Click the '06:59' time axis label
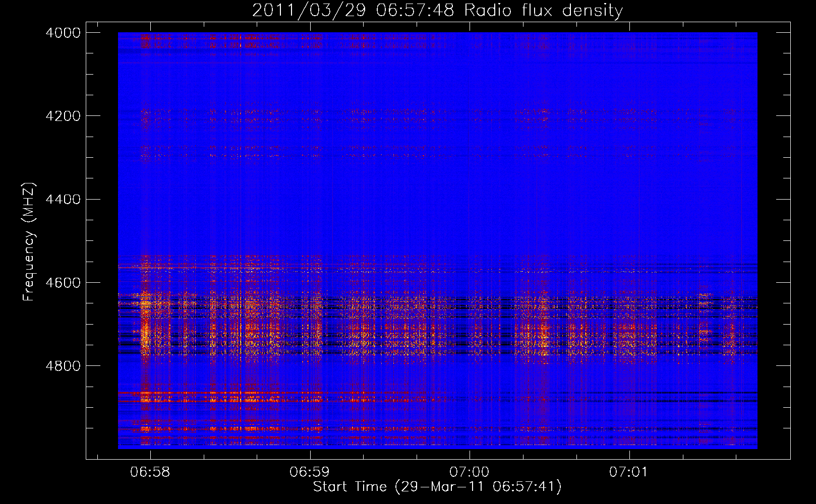Screen dimensions: 816x504 click(x=310, y=472)
